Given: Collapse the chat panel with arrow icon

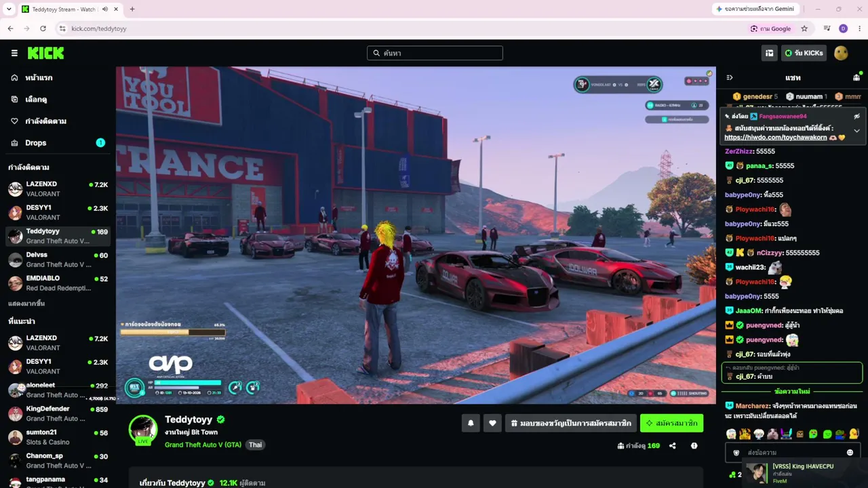Looking at the screenshot, I should [730, 78].
